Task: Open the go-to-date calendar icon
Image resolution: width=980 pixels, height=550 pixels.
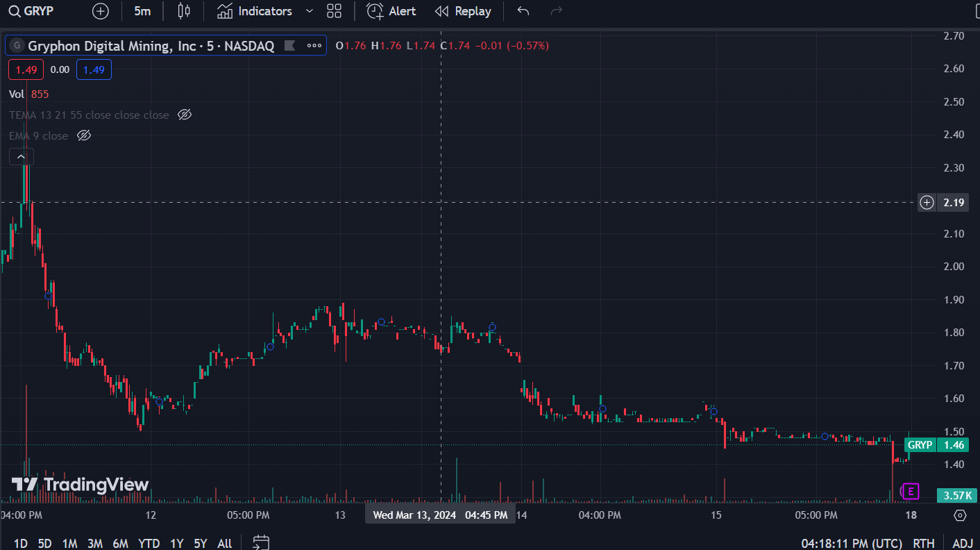Action: pyautogui.click(x=261, y=542)
